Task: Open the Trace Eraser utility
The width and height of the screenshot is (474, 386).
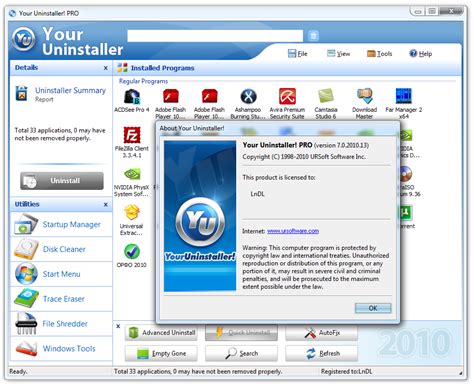Action: [x=61, y=299]
